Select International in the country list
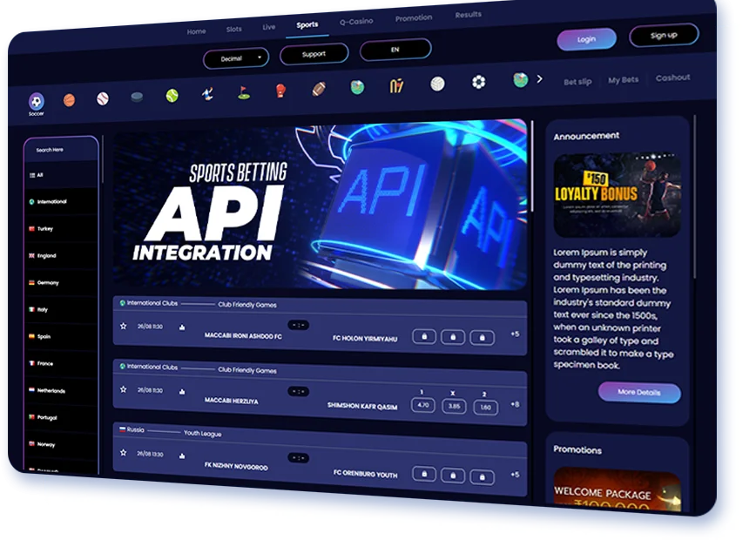This screenshot has height=540, width=756. coord(61,201)
